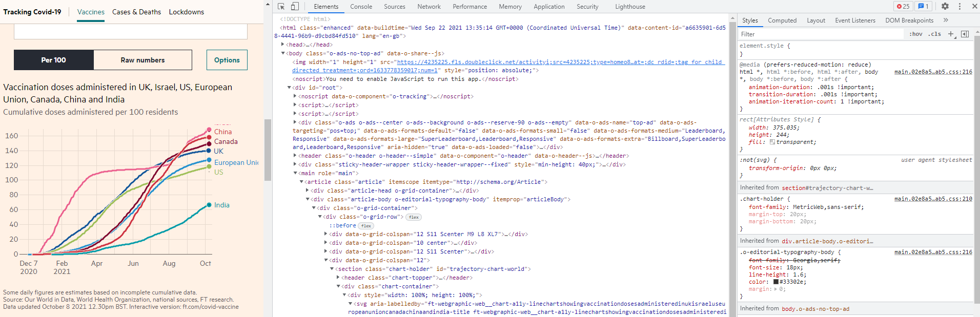Activate the inspect element picker icon
Image resolution: width=980 pixels, height=317 pixels.
coord(281,7)
